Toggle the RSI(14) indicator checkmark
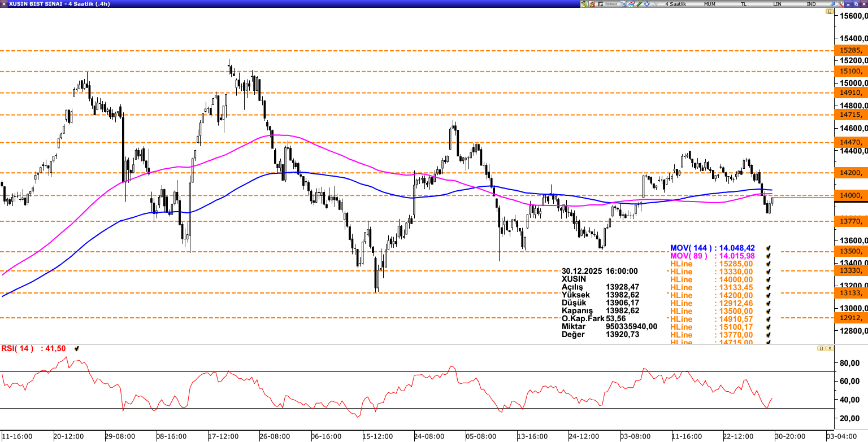 pyautogui.click(x=76, y=349)
